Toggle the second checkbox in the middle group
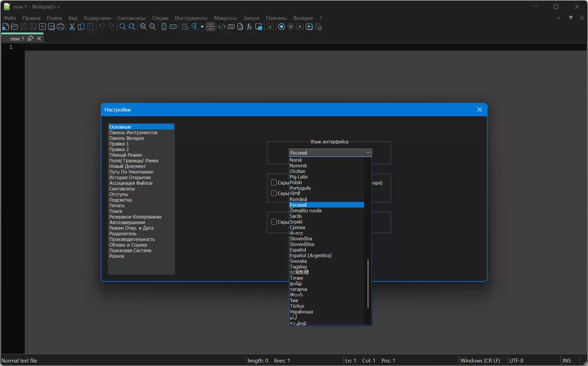This screenshot has height=366, width=588. coord(274,193)
